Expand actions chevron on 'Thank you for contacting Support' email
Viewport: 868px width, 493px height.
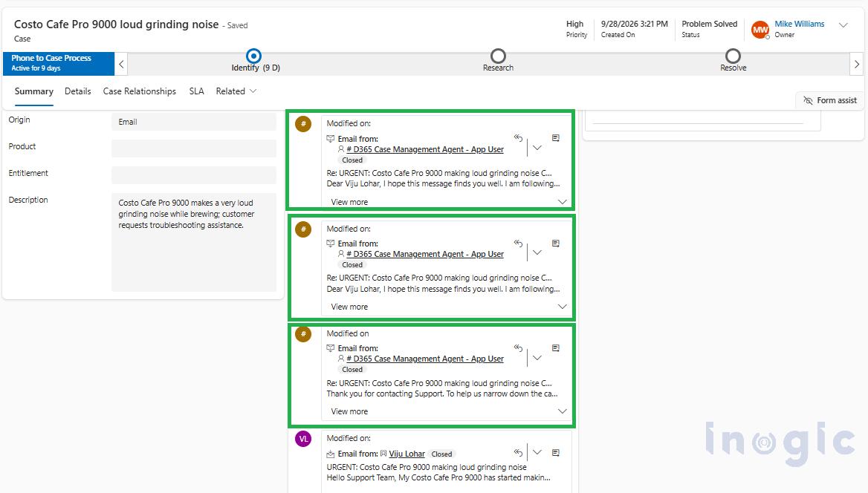[x=537, y=358]
